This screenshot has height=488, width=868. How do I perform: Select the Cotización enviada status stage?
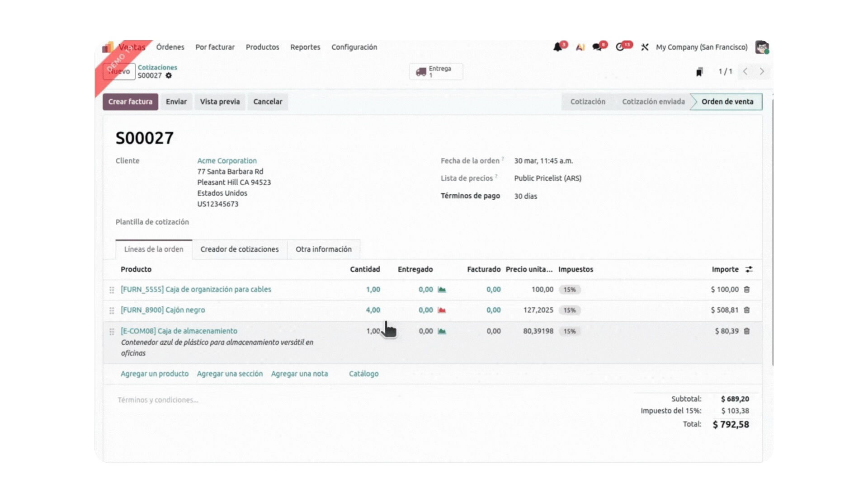click(x=653, y=102)
